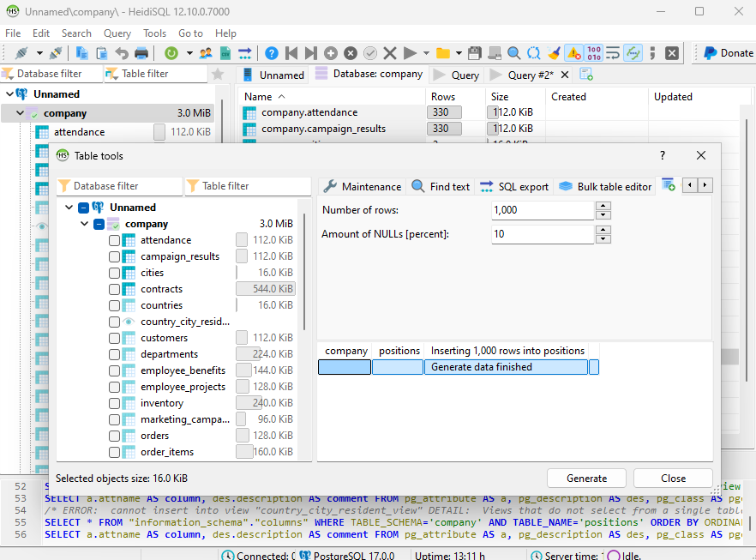Collapse company database in main tree
Viewport: 756px width, 560px height.
20,113
